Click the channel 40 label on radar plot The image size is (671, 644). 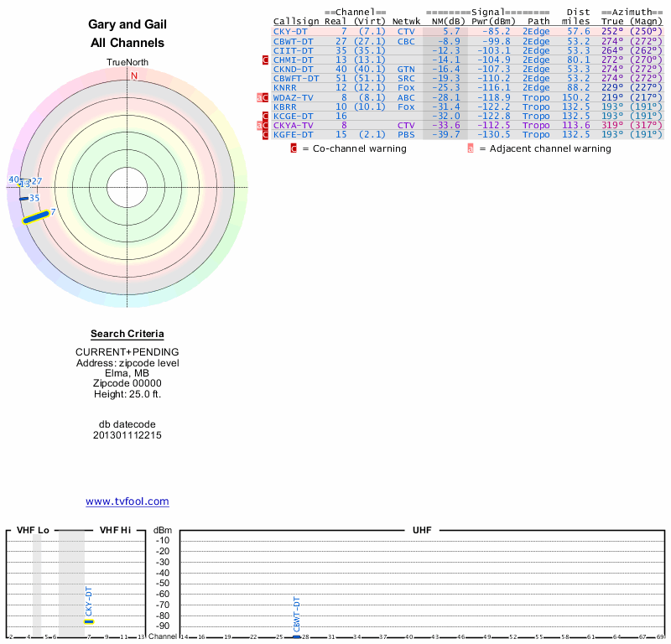(13, 179)
